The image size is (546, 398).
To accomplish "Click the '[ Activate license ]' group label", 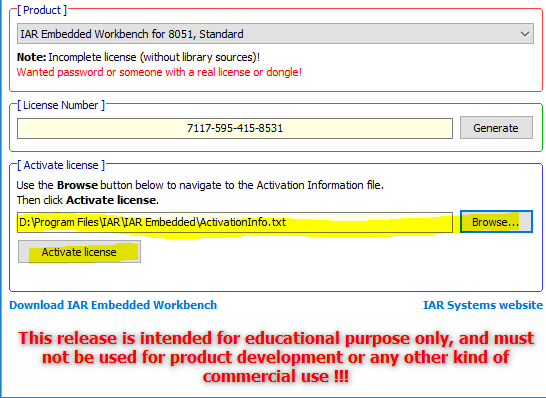I will click(x=61, y=165).
